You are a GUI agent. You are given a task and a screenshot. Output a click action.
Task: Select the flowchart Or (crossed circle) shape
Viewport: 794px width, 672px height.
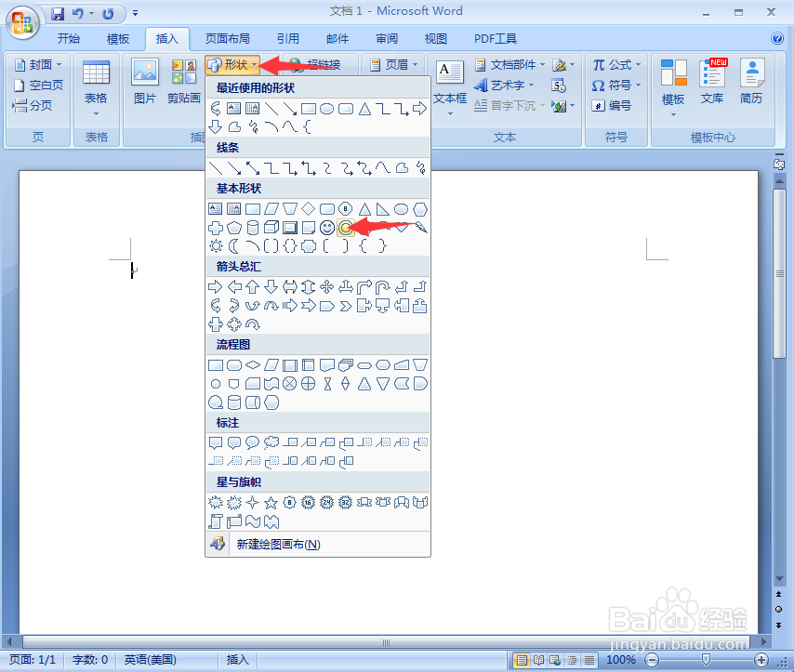pyautogui.click(x=309, y=384)
